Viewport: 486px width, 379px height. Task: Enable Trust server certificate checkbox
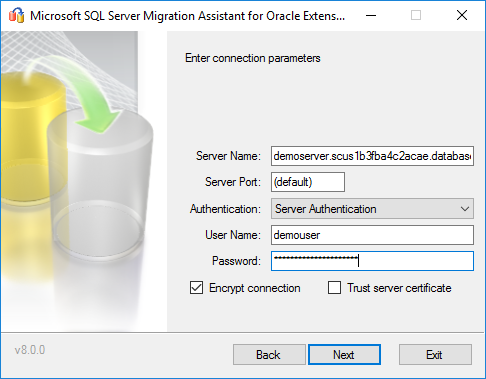[334, 288]
